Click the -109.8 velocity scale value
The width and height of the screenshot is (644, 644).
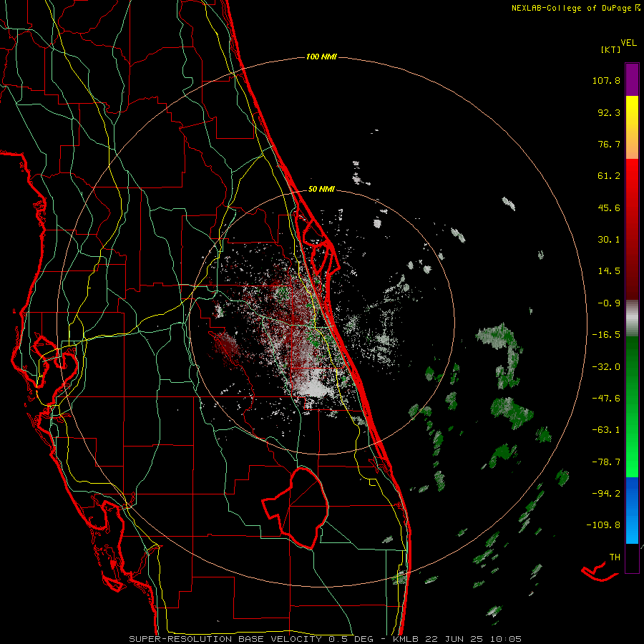coord(603,525)
